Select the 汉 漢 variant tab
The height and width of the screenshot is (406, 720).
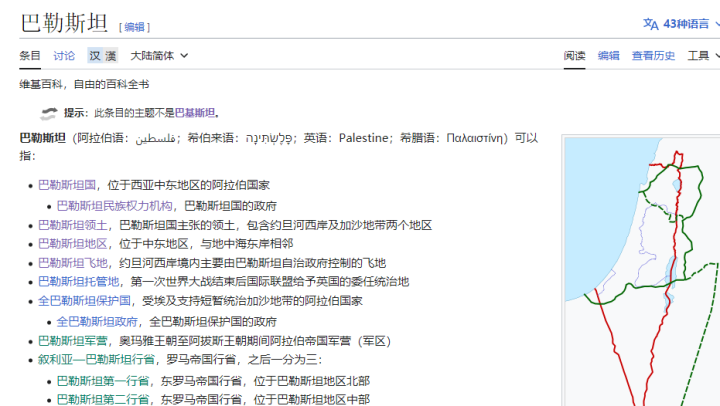(x=102, y=56)
